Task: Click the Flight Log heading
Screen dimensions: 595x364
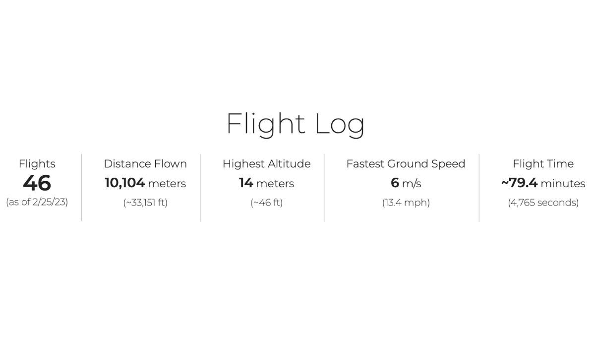Action: 296,124
